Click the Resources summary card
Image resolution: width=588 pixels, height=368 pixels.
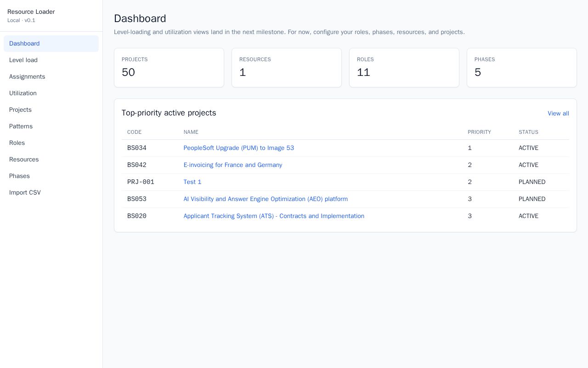(x=287, y=68)
